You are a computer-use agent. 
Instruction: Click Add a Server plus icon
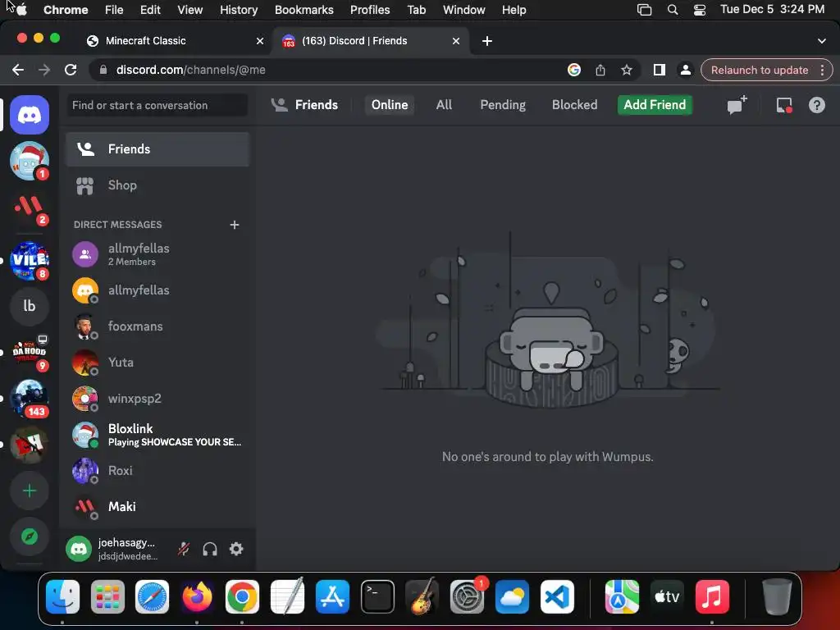[x=30, y=491]
